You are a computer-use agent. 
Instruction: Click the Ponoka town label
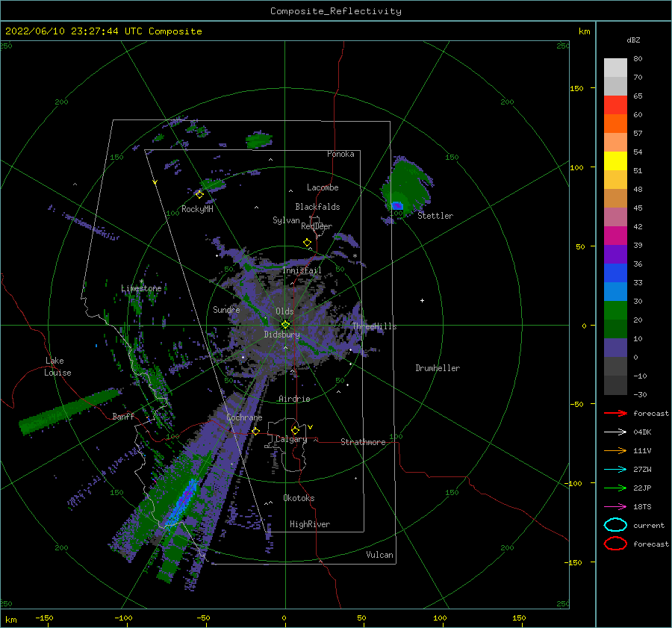coord(340,154)
